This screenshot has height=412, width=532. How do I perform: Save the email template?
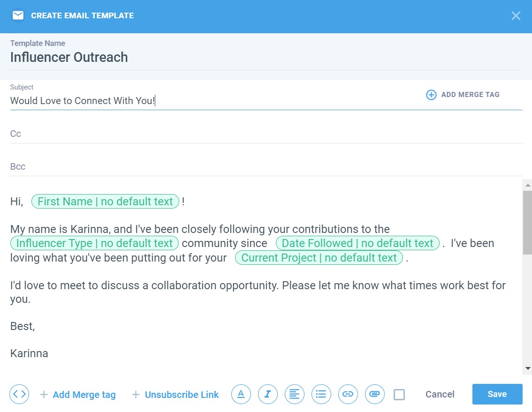pyautogui.click(x=497, y=394)
